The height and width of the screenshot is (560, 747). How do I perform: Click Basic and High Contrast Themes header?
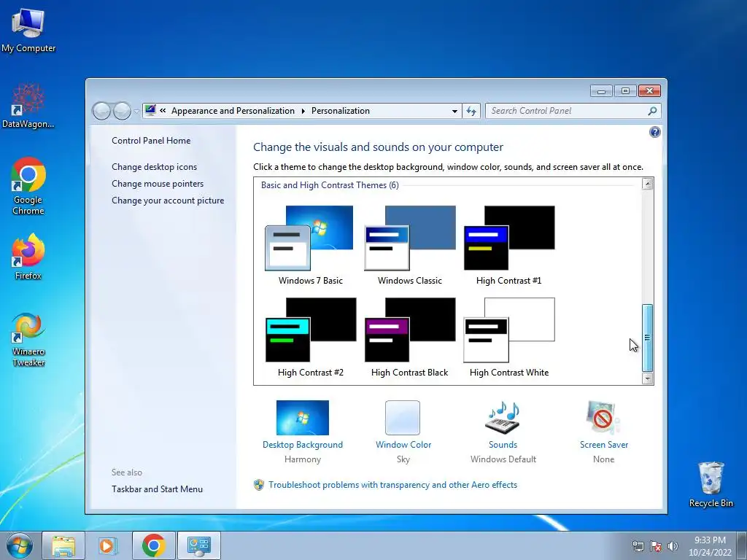[330, 185]
